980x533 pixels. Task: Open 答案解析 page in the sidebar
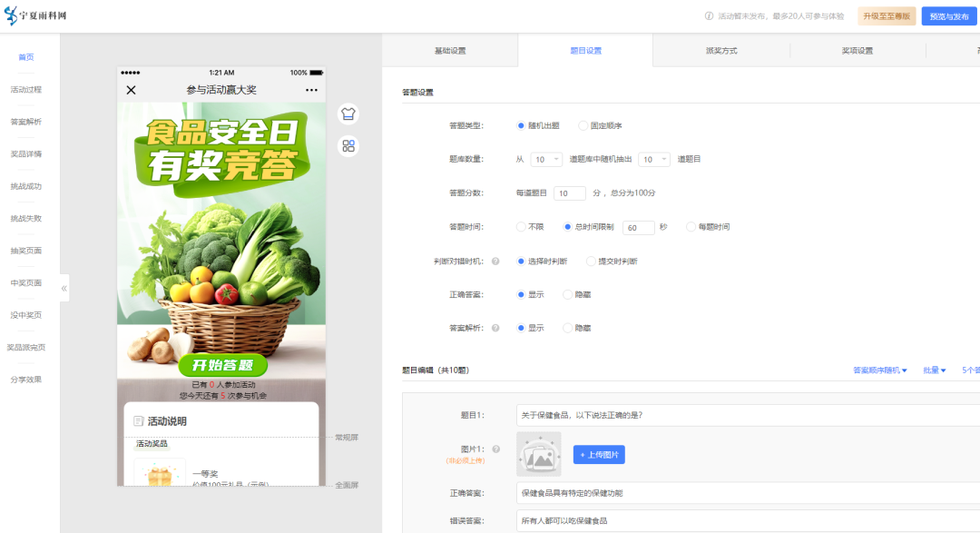(x=26, y=122)
